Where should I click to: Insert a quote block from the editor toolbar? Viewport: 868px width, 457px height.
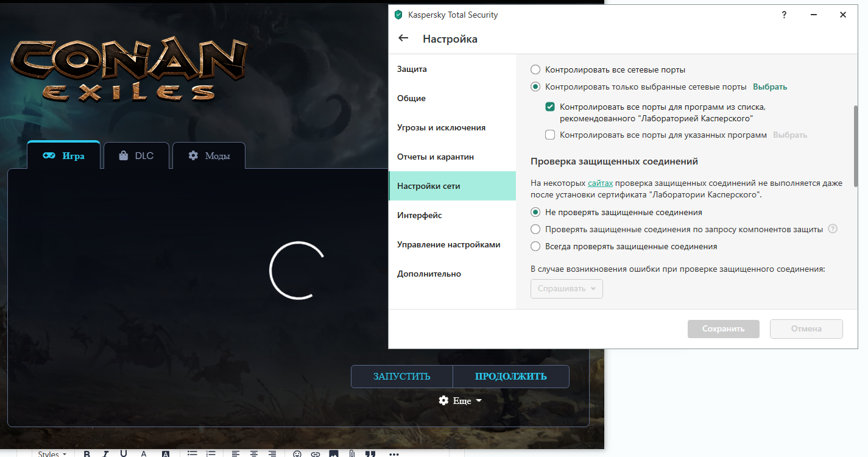(x=370, y=454)
